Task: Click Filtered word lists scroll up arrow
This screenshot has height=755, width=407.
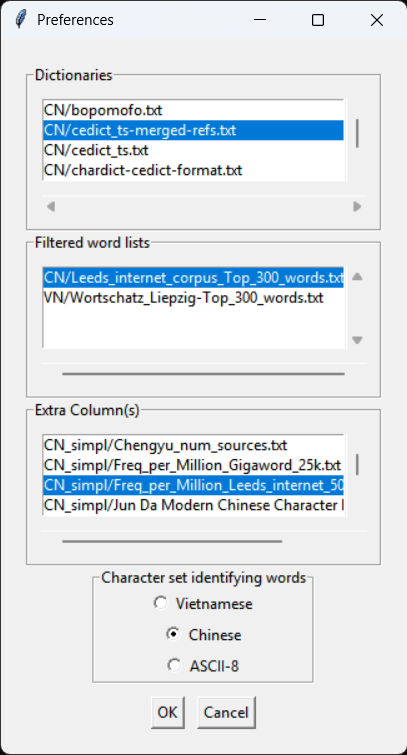Action: (357, 277)
